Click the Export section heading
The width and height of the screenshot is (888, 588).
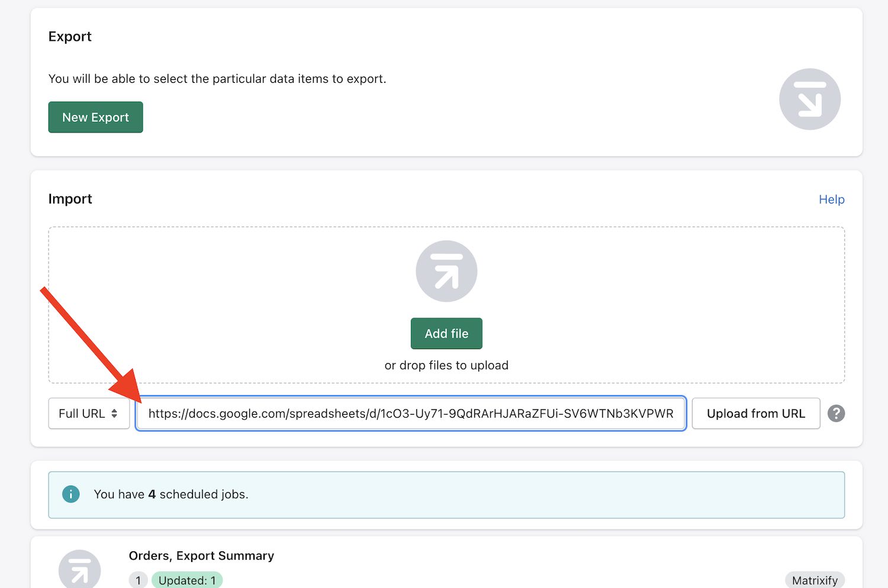click(x=70, y=37)
